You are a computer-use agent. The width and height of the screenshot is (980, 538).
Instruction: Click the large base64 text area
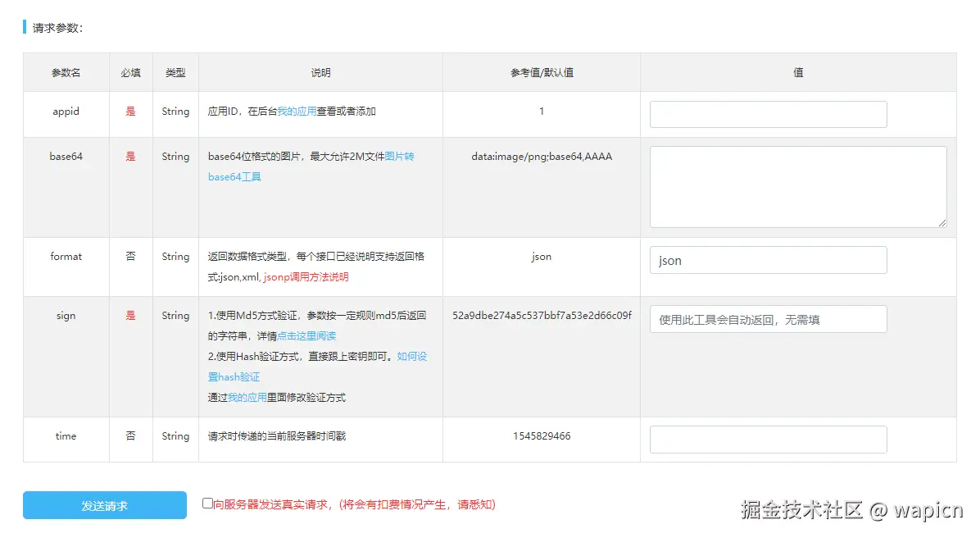[796, 186]
